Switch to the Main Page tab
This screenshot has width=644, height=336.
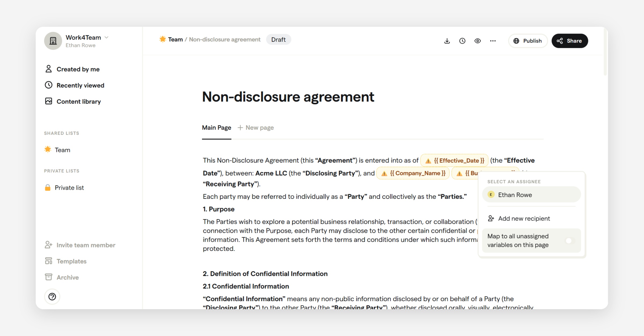[216, 128]
